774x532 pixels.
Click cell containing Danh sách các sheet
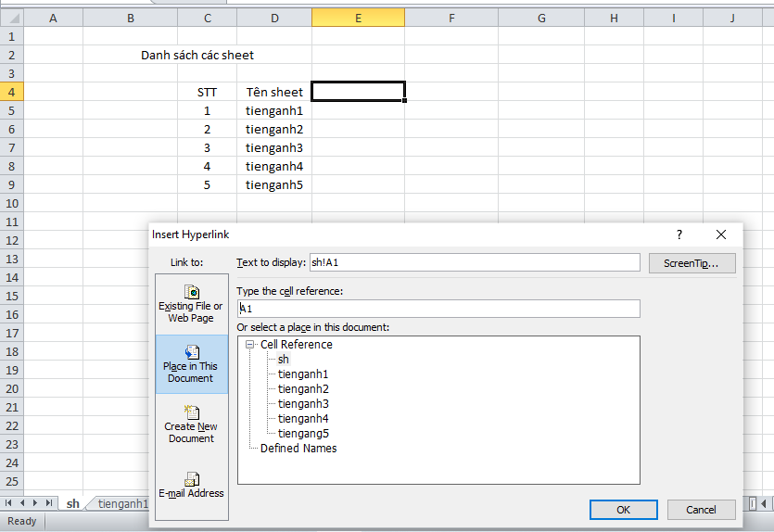(x=197, y=56)
